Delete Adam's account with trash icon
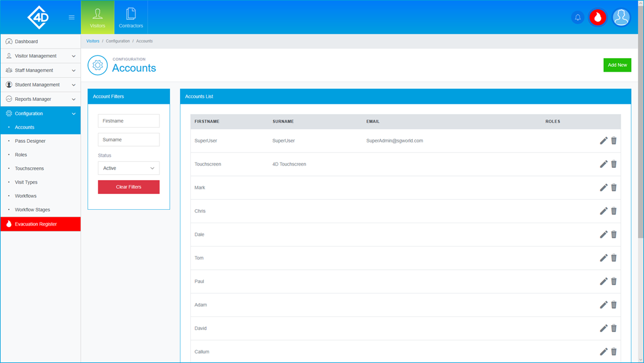The width and height of the screenshot is (644, 363). pyautogui.click(x=614, y=305)
